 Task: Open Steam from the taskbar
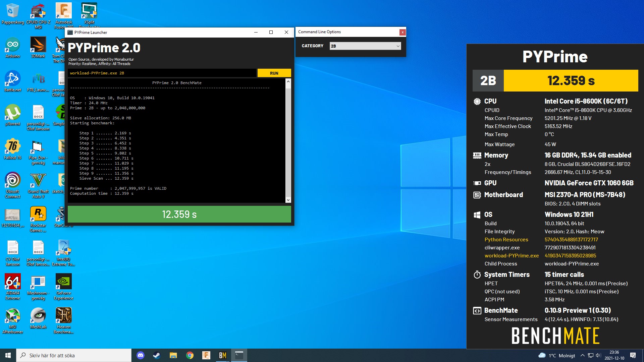[x=157, y=355]
